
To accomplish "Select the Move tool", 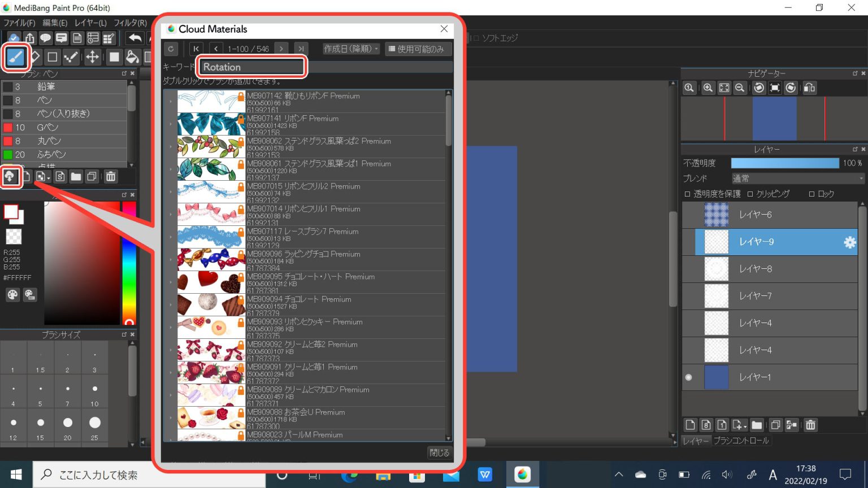I will pyautogui.click(x=92, y=57).
